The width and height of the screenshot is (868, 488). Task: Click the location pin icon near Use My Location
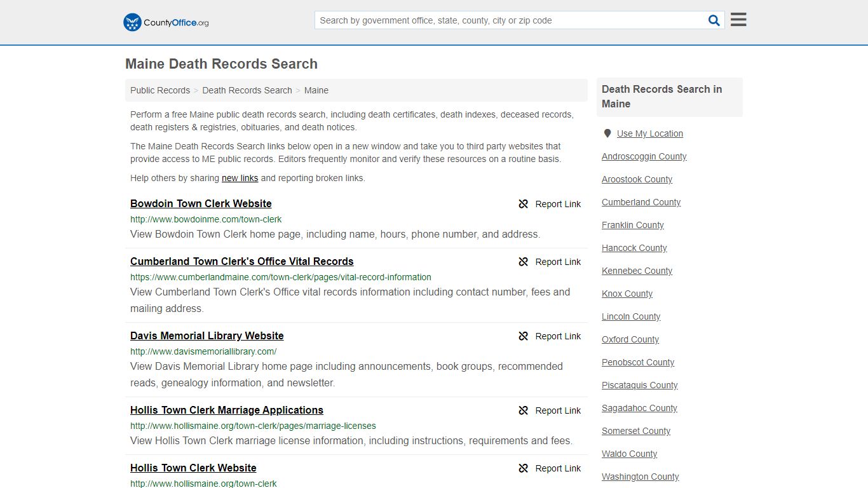[x=607, y=133]
